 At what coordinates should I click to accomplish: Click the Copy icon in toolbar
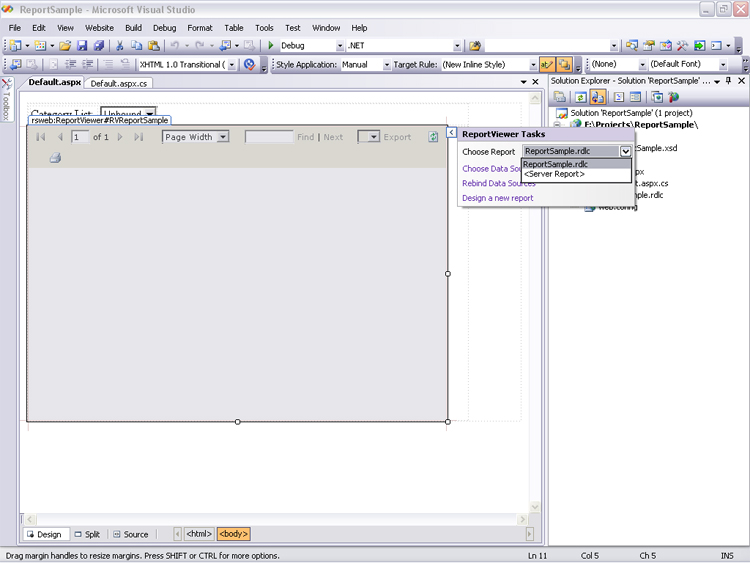tap(137, 45)
